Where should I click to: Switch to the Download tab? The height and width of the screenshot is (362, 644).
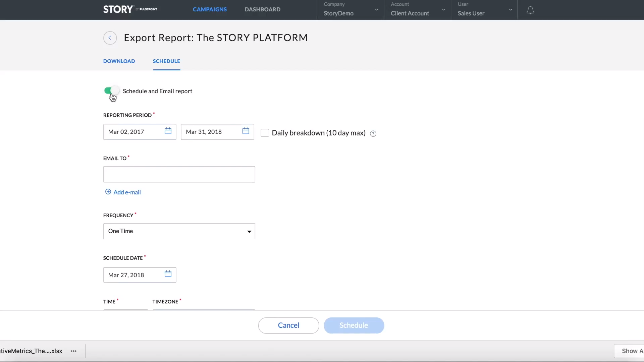pos(119,61)
